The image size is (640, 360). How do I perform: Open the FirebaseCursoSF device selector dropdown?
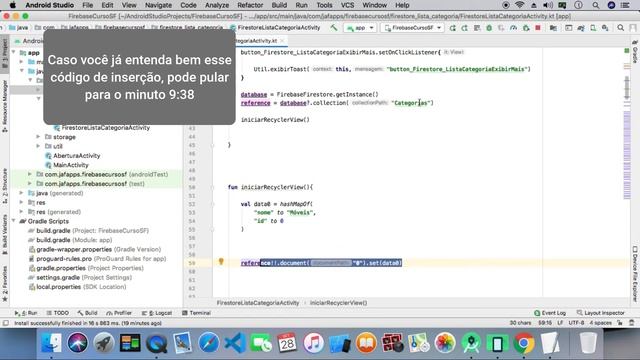point(412,28)
